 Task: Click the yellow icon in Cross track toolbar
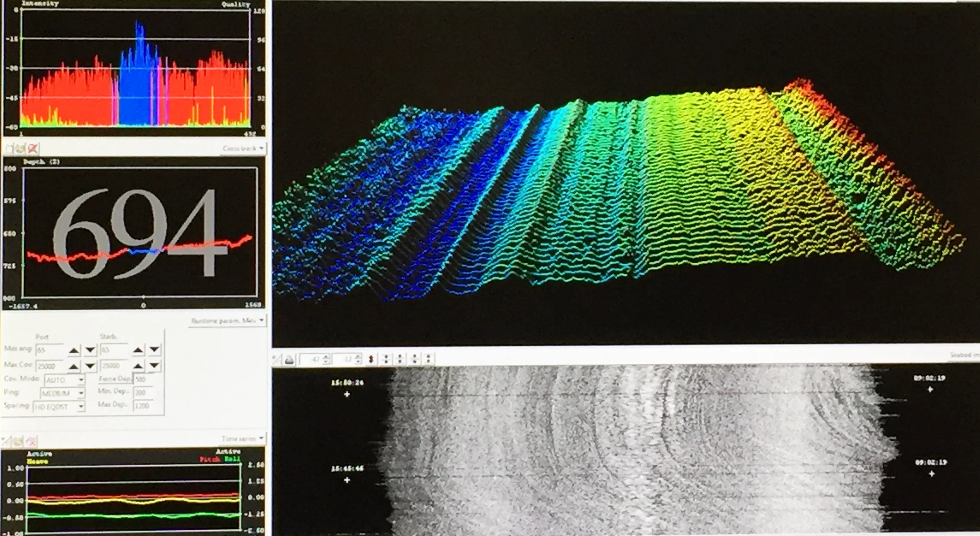pyautogui.click(x=21, y=148)
